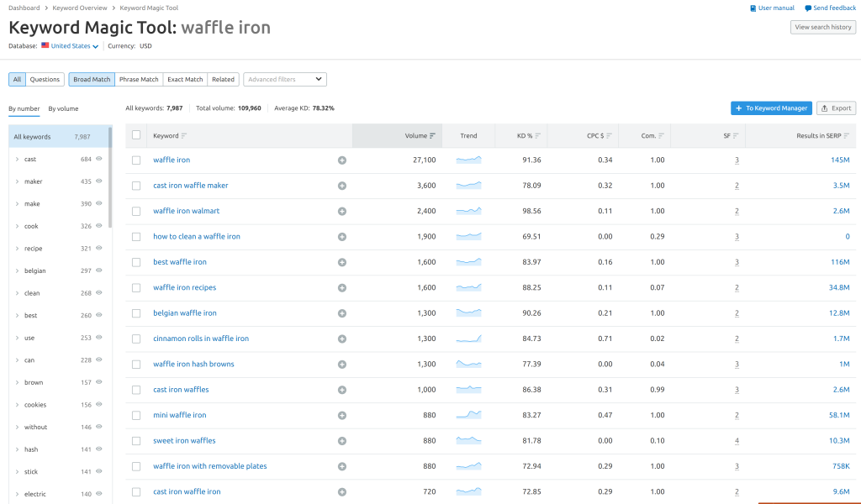Open the United States database dropdown
Image resolution: width=861 pixels, height=504 pixels.
pyautogui.click(x=75, y=46)
